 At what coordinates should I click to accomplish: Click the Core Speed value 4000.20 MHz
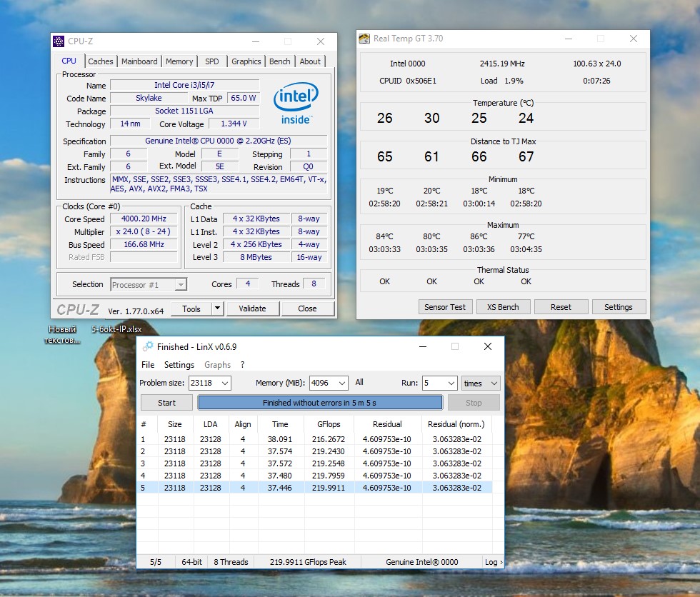click(x=144, y=219)
